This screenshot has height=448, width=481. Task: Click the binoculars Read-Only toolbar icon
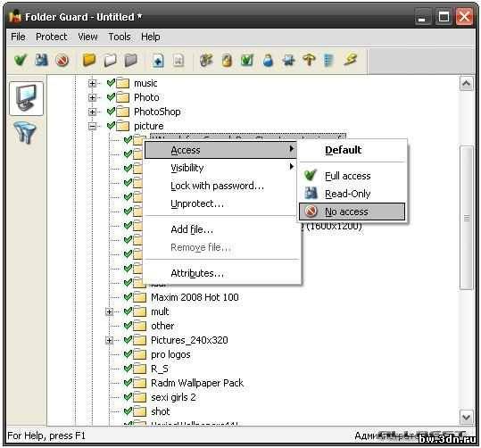pyautogui.click(x=41, y=60)
